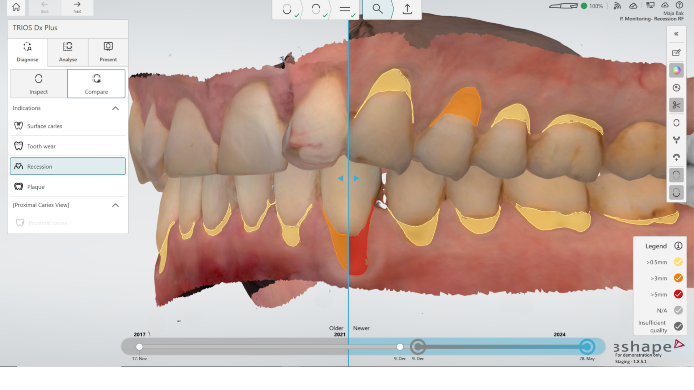Toggle the scissors trim tool
The image size is (694, 390).
tap(676, 105)
